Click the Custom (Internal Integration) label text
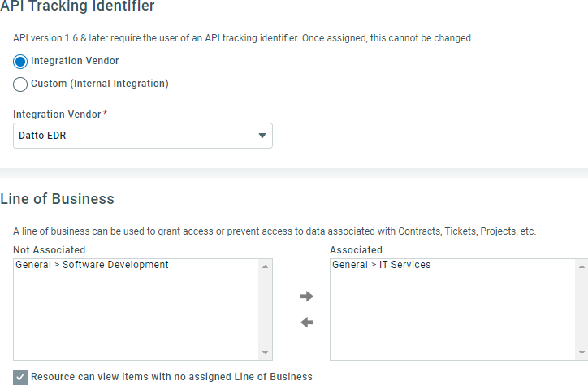This screenshot has width=588, height=385. click(x=100, y=84)
